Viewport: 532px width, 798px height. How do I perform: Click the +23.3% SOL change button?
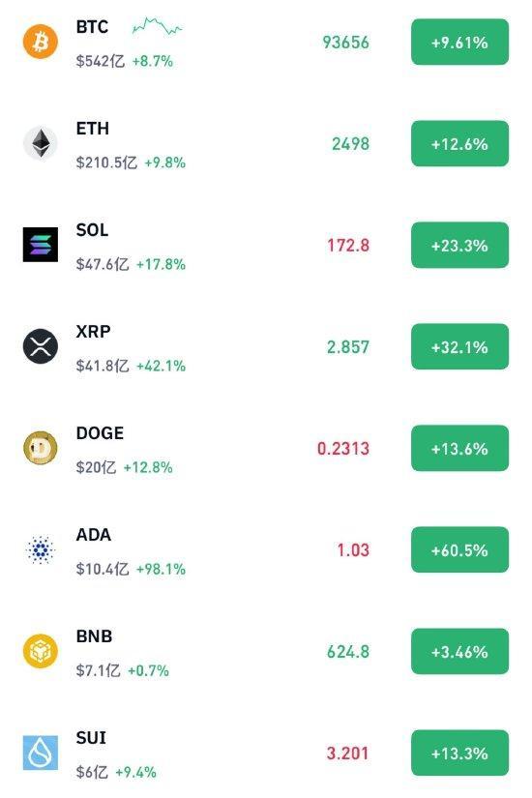point(459,245)
